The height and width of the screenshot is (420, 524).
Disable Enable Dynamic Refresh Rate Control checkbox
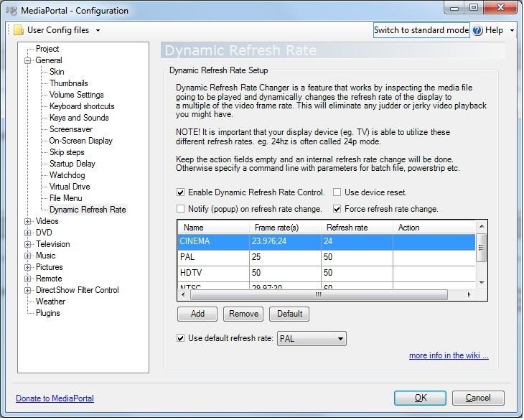point(181,193)
